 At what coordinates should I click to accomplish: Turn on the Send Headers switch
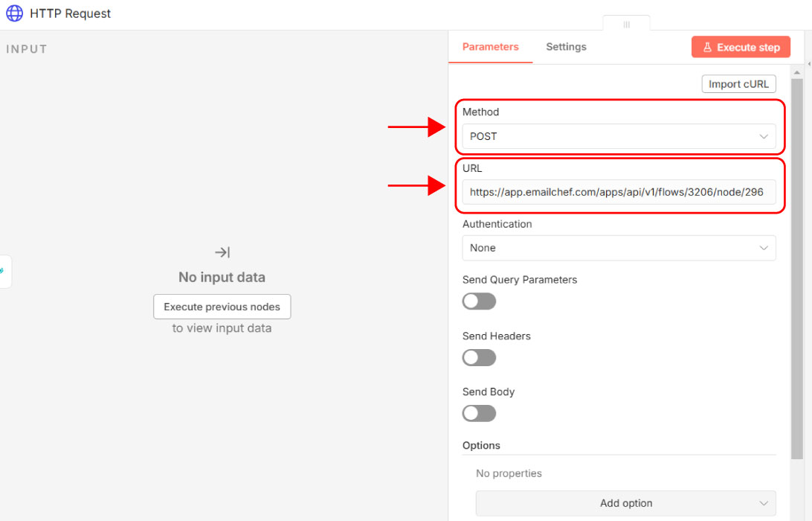479,357
